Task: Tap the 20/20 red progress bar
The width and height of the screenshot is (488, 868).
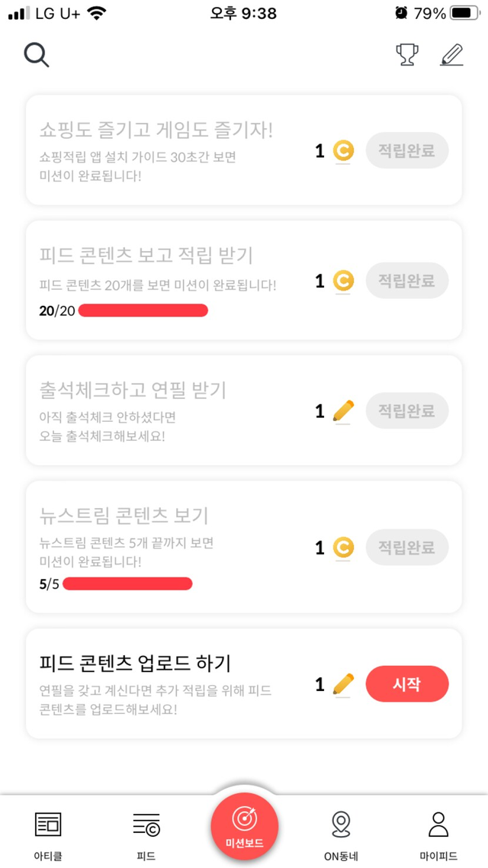Action: pyautogui.click(x=143, y=310)
